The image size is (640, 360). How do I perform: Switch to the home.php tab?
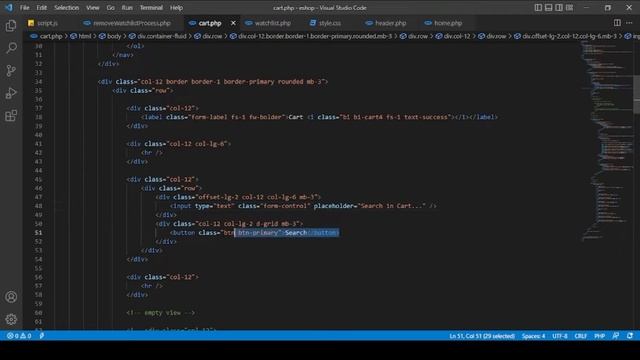pos(448,23)
